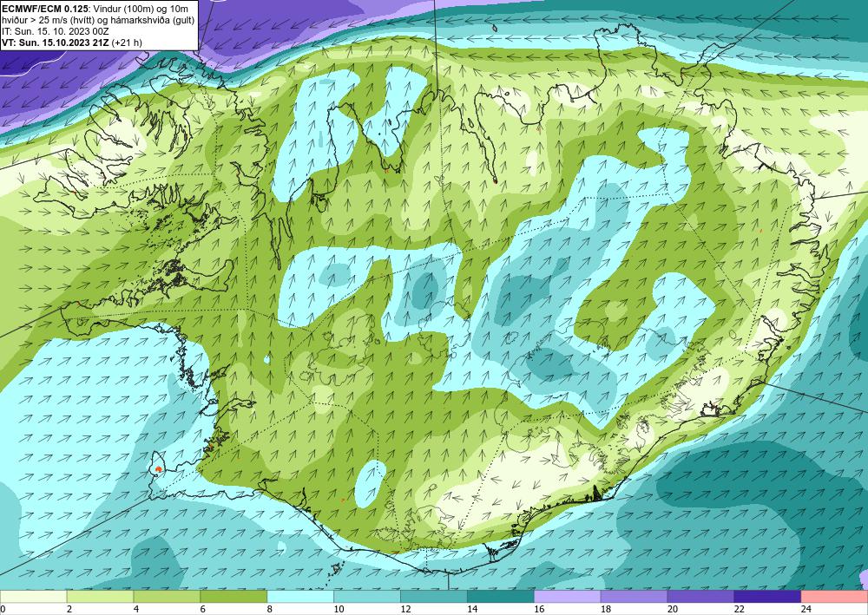Screen dimensions: 868x615
Task: Select the line 'hviður > 25 m/s (hvítt) og hámarkshviða (gult)'
Action: click(98, 19)
